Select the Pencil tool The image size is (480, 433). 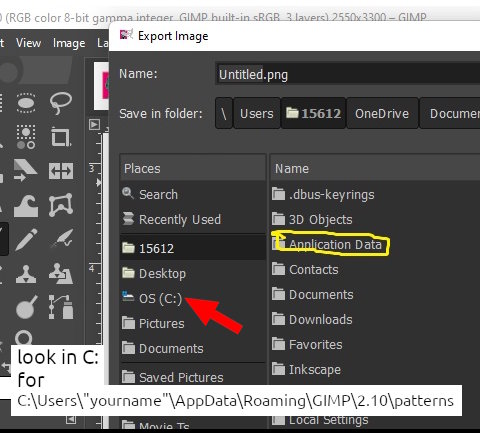(x=26, y=239)
